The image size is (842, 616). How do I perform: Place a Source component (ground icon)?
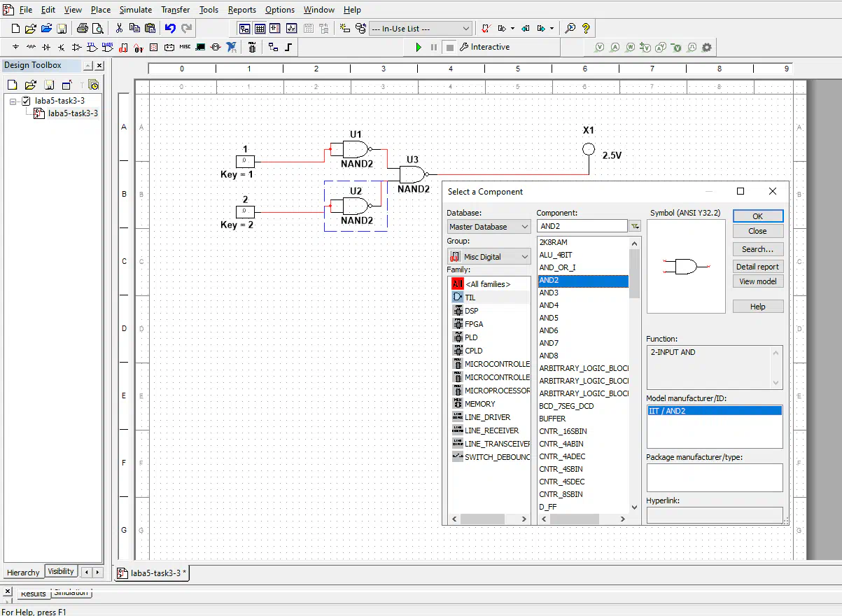click(15, 47)
